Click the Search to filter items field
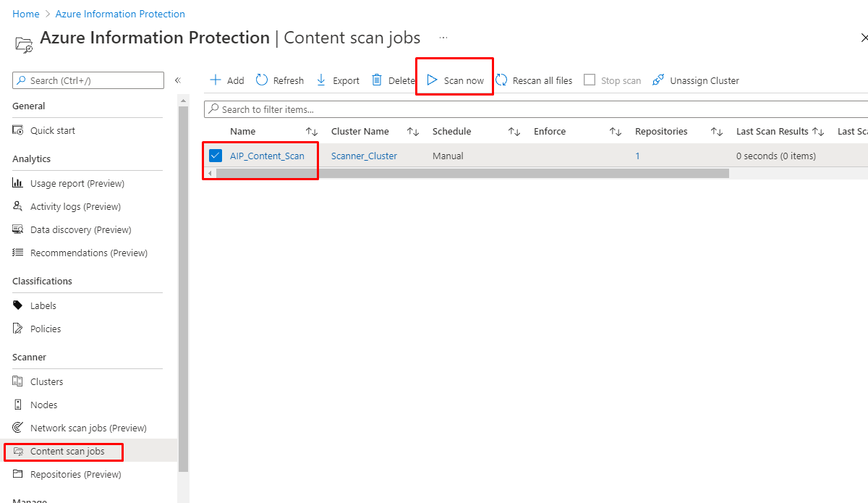The image size is (868, 503). click(535, 109)
